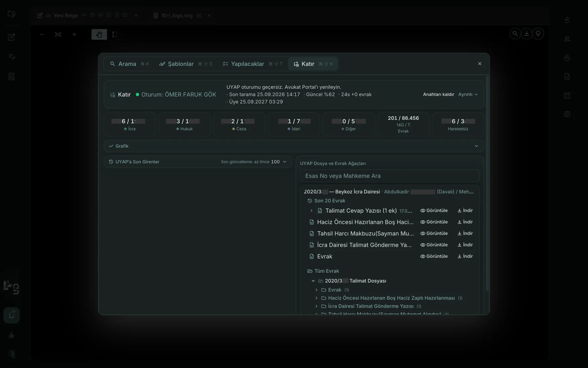Open the İcra statistics card
588x368 pixels.
[130, 124]
